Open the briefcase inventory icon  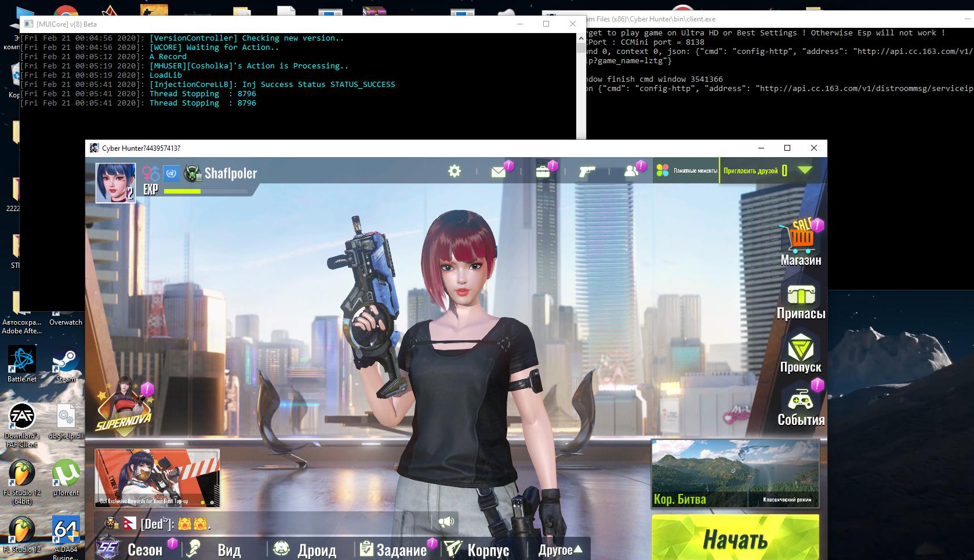(543, 172)
